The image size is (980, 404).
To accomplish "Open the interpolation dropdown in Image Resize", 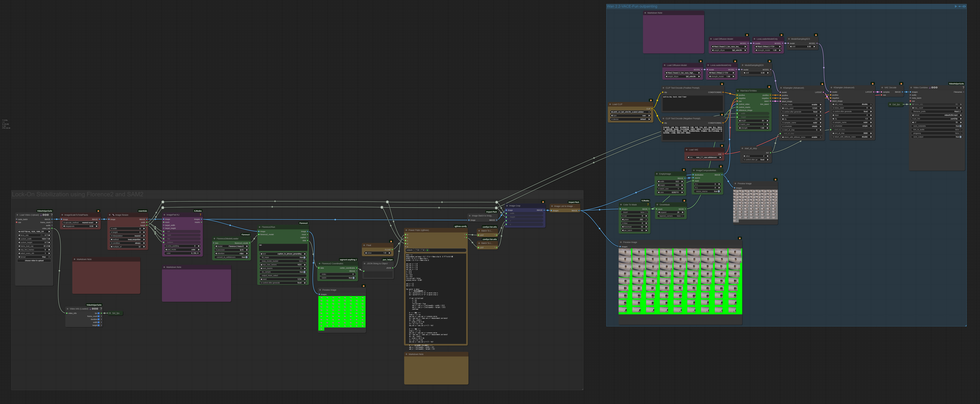I will pyautogui.click(x=128, y=236).
